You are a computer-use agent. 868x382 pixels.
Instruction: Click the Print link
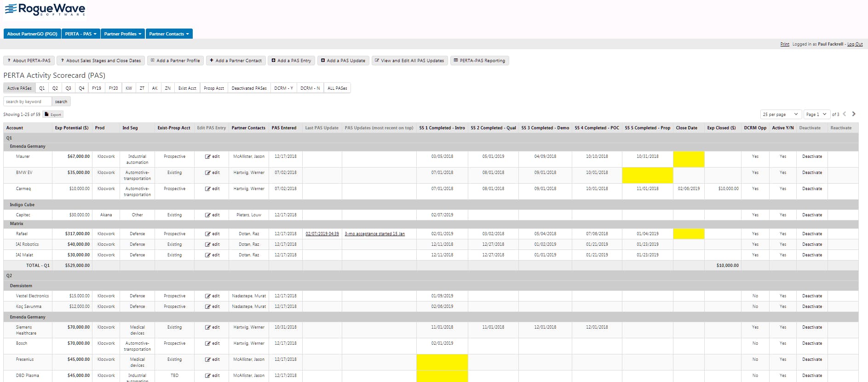pos(785,44)
